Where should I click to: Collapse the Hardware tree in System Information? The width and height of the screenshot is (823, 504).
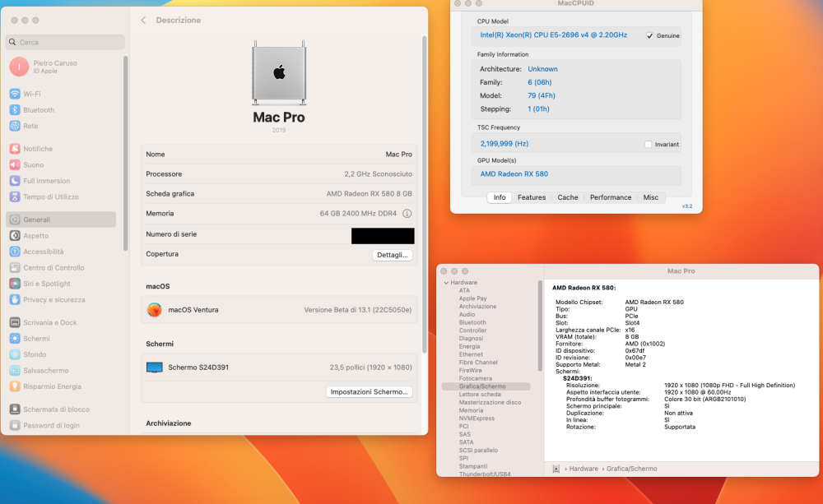pos(446,283)
